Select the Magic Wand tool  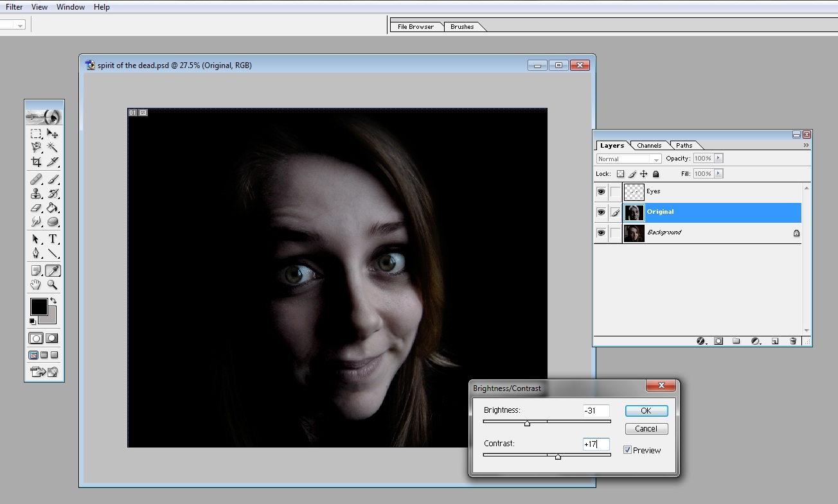pos(53,148)
